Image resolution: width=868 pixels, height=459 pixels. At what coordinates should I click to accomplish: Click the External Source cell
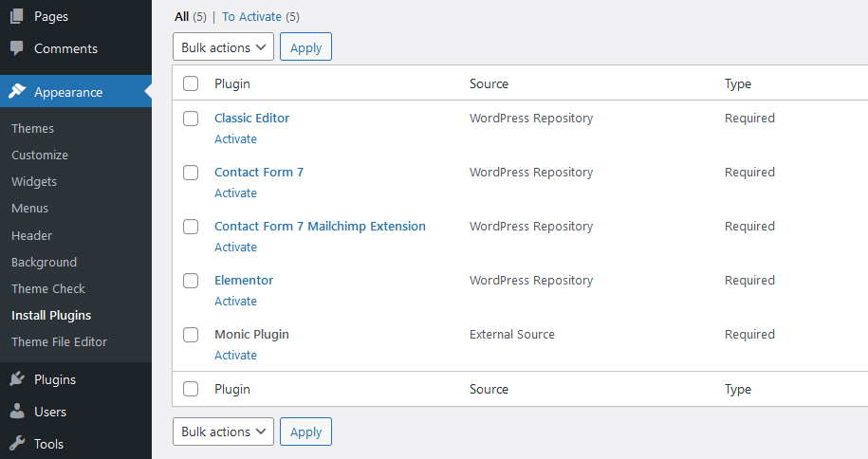512,335
